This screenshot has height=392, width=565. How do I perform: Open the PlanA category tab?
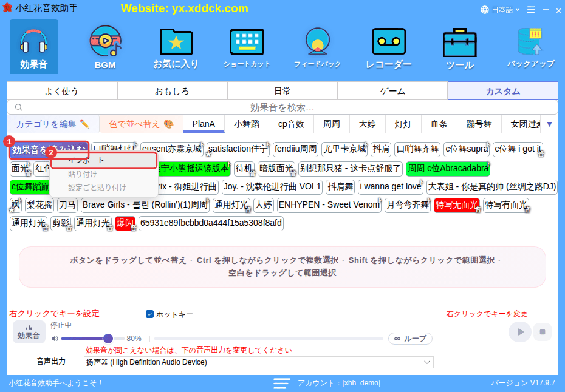pos(204,124)
